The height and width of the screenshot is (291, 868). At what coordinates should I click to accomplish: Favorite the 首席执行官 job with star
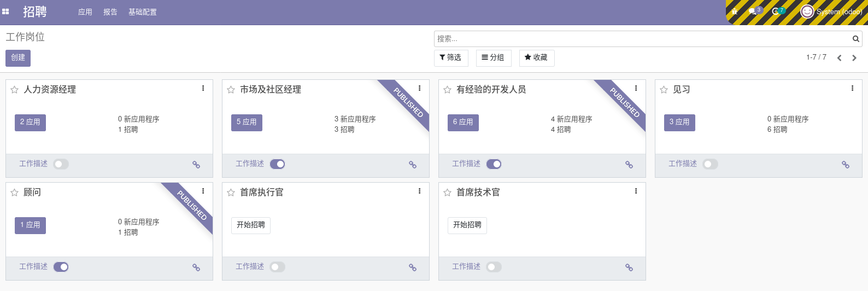231,193
